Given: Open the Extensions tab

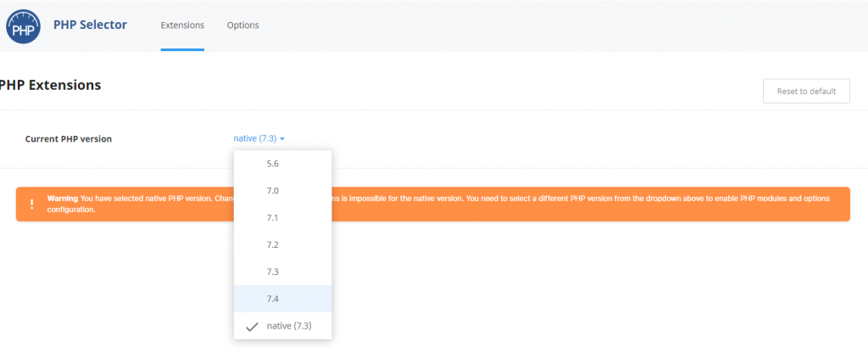Looking at the screenshot, I should 182,25.
